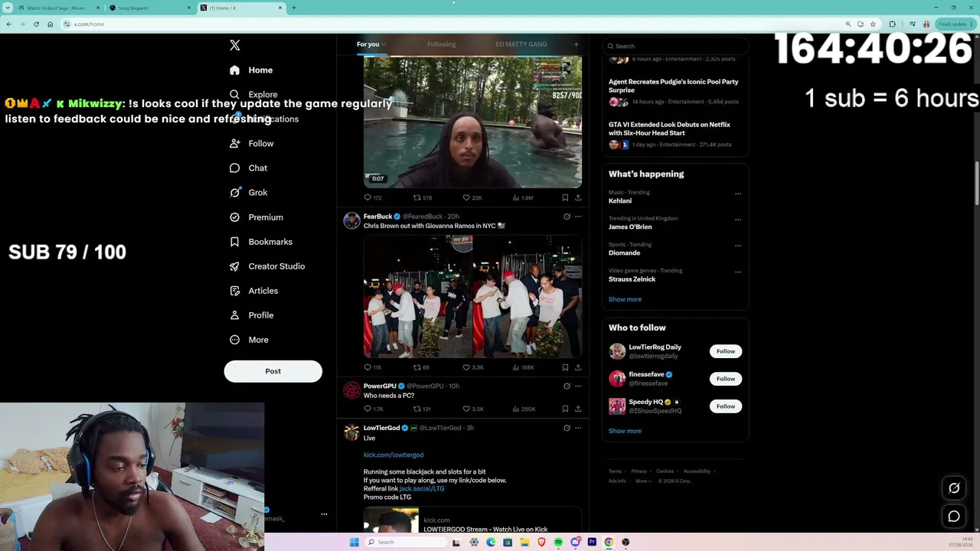980x551 pixels.
Task: Open Chris Brown photo on the left
Action: pyautogui.click(x=417, y=296)
